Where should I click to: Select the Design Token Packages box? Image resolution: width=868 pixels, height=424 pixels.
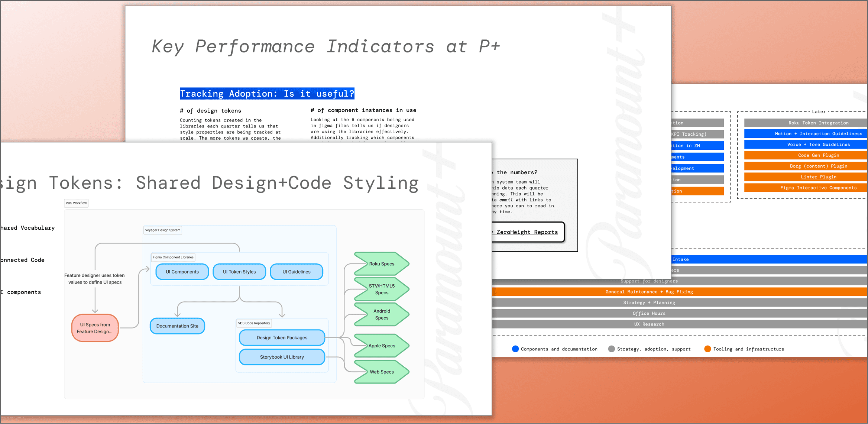[282, 337]
